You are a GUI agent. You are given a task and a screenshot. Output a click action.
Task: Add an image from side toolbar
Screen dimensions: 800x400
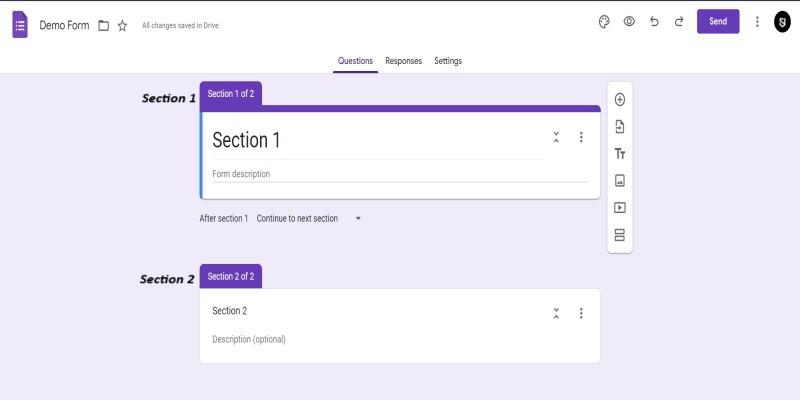(x=620, y=181)
